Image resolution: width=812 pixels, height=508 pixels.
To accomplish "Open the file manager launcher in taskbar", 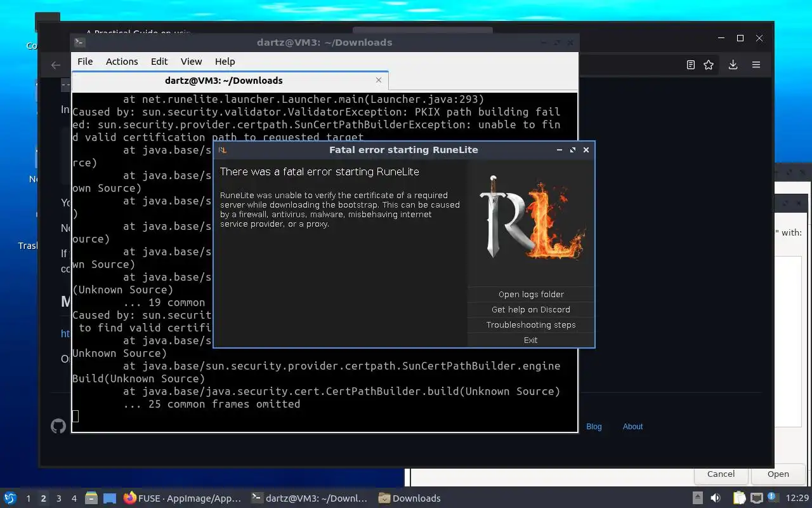I will pyautogui.click(x=91, y=498).
